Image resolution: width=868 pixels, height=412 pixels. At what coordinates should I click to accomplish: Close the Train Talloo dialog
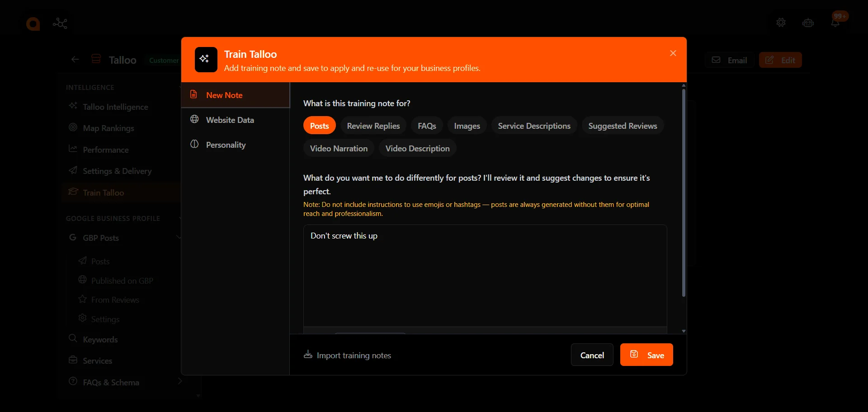click(673, 53)
